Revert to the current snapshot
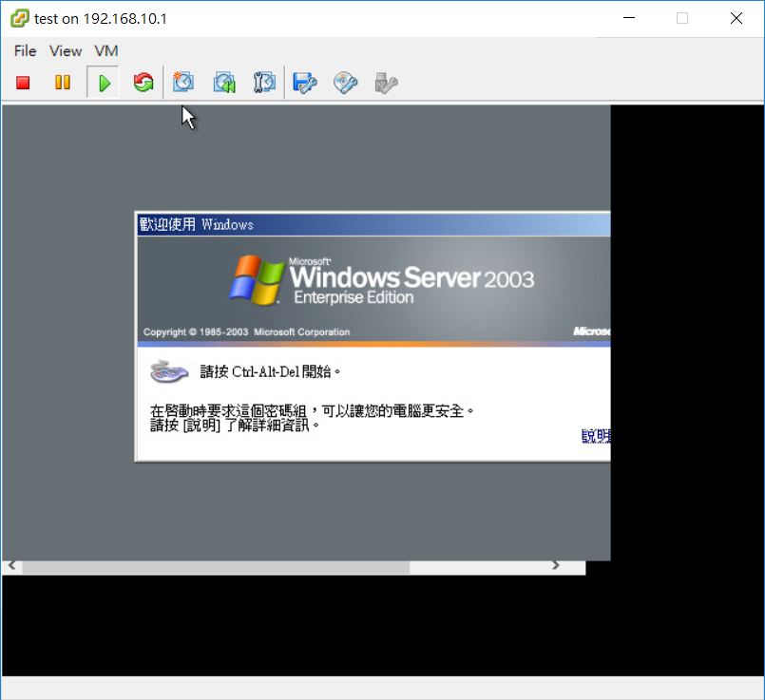Viewport: 765px width, 700px height. tap(224, 83)
